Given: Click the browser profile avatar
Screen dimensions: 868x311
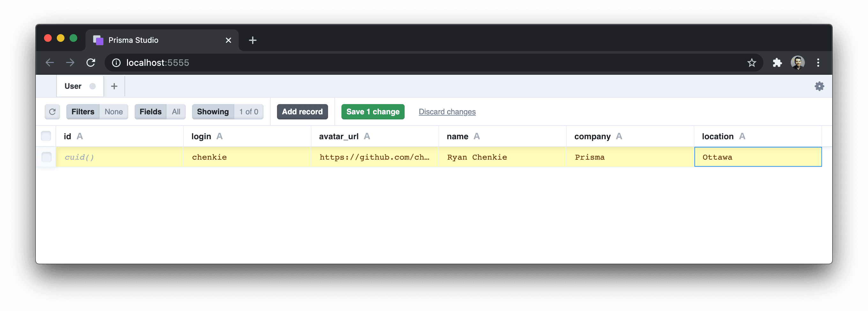Looking at the screenshot, I should coord(797,62).
